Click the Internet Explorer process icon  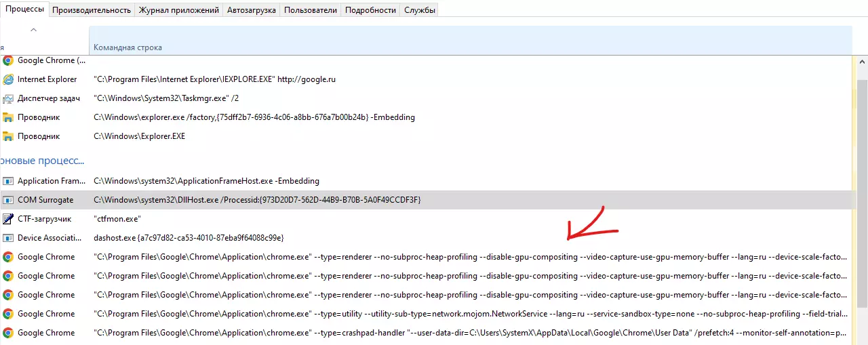(8, 79)
